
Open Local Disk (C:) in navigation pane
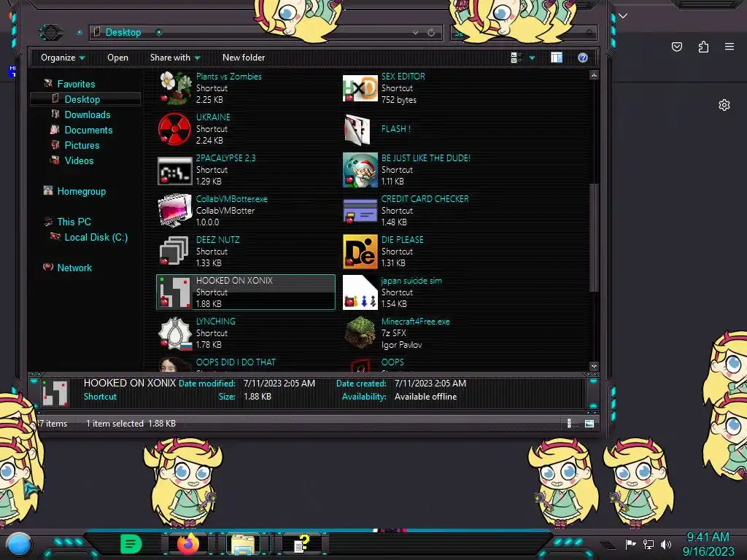click(96, 237)
